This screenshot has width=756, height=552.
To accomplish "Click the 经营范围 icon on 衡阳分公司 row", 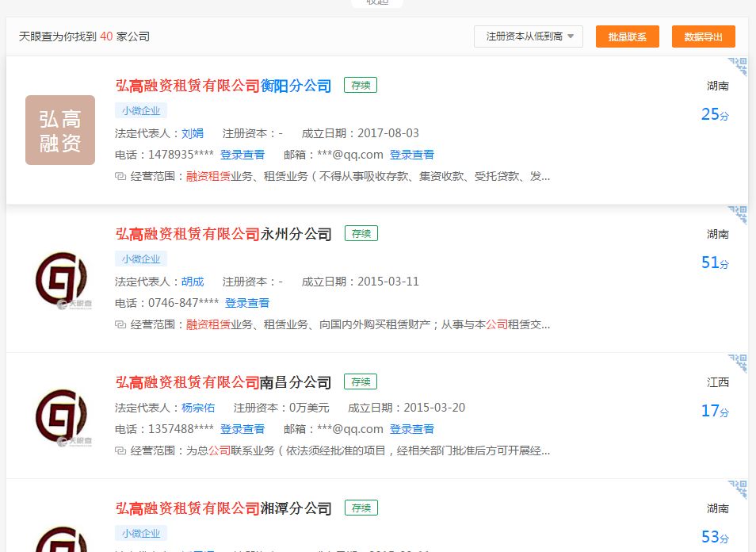I will 120,177.
